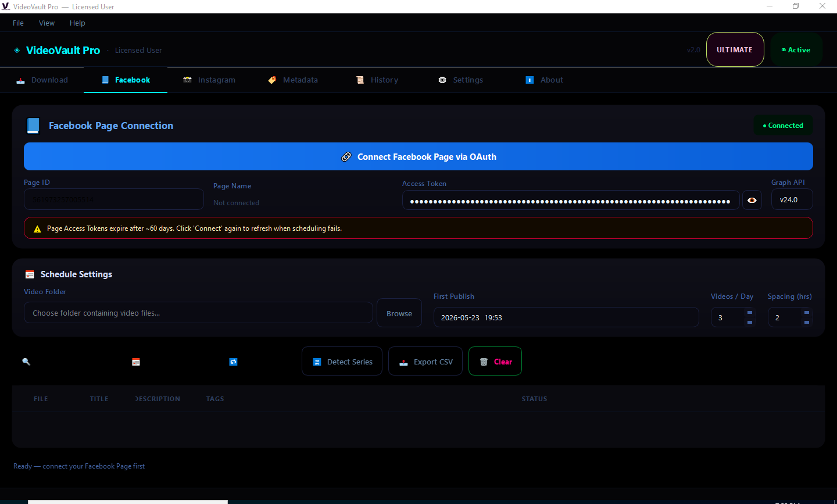Decrease Videos / Day value
This screenshot has height=504, width=837.
click(750, 322)
